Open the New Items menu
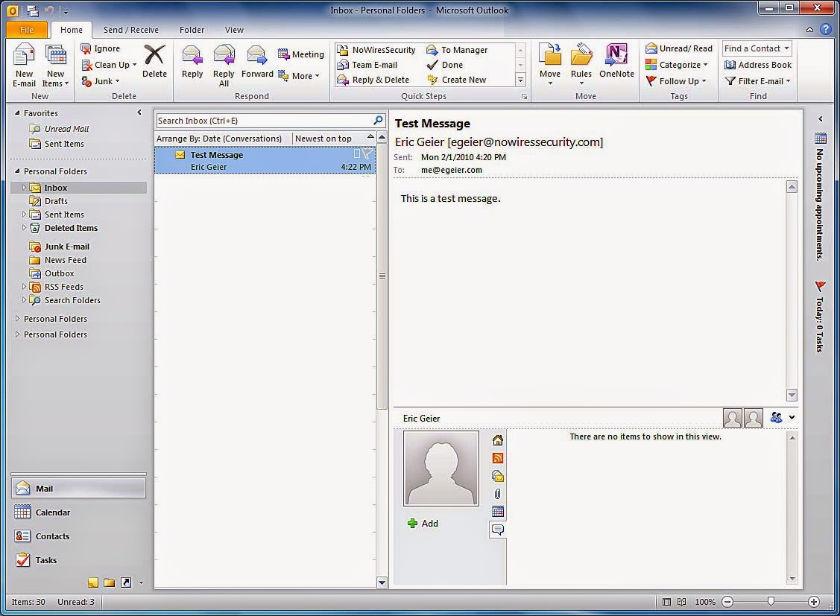The image size is (840, 616). point(55,66)
